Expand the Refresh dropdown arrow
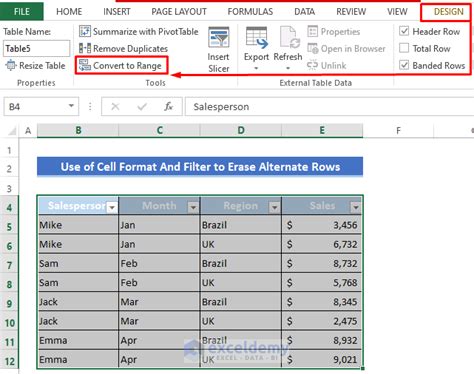 tap(288, 68)
